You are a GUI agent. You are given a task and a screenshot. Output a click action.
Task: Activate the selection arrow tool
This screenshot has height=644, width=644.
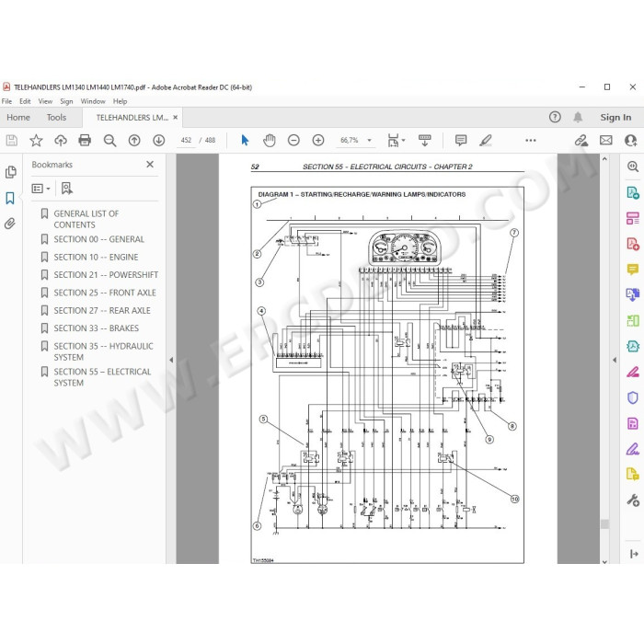pyautogui.click(x=245, y=141)
